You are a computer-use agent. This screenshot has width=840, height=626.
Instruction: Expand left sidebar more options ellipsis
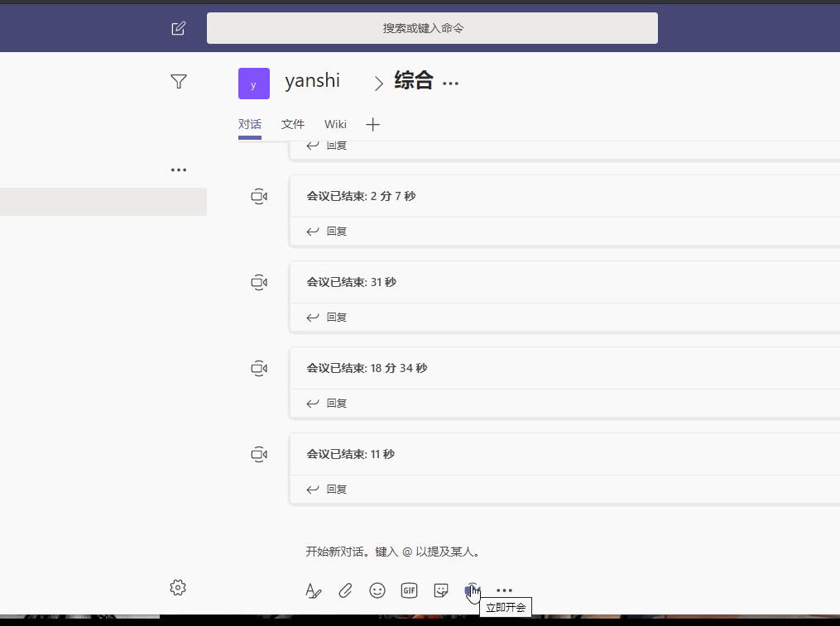178,170
